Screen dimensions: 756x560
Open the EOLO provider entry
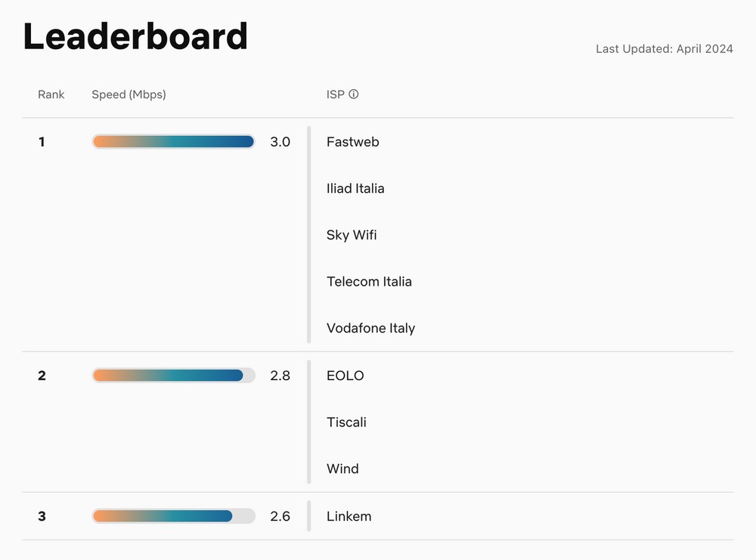345,376
